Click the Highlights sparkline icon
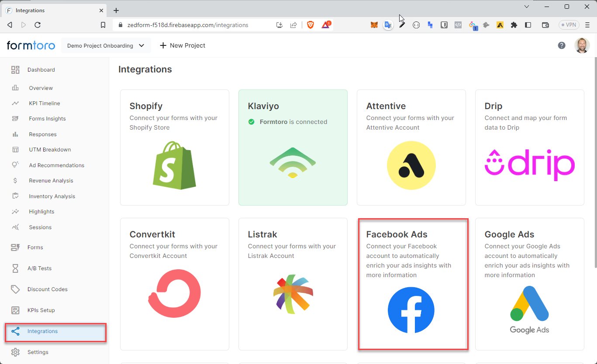This screenshot has width=597, height=364. [x=15, y=212]
